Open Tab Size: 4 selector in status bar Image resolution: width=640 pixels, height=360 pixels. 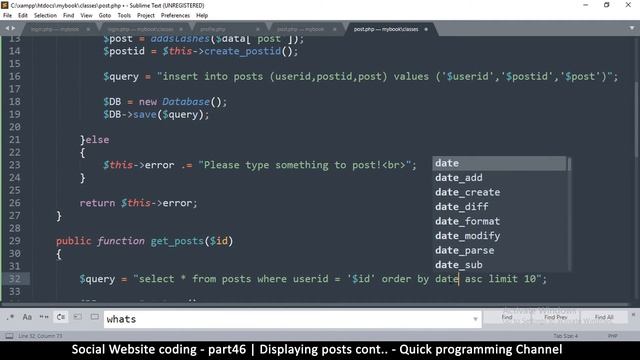point(566,336)
